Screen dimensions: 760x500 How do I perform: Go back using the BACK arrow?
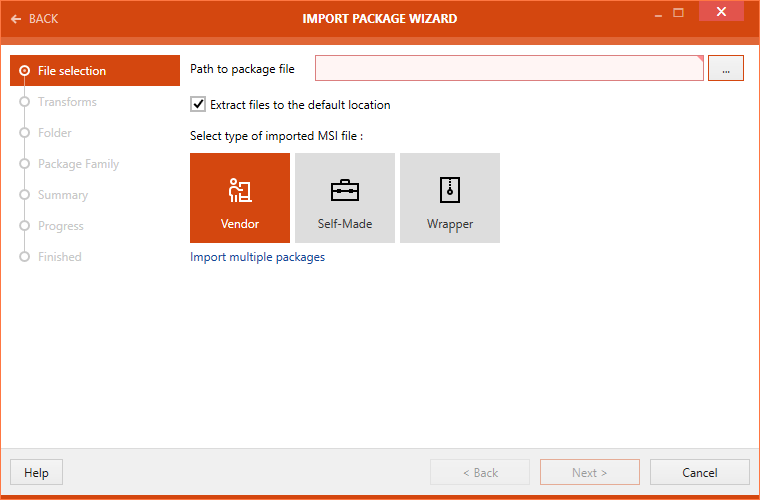coord(34,19)
